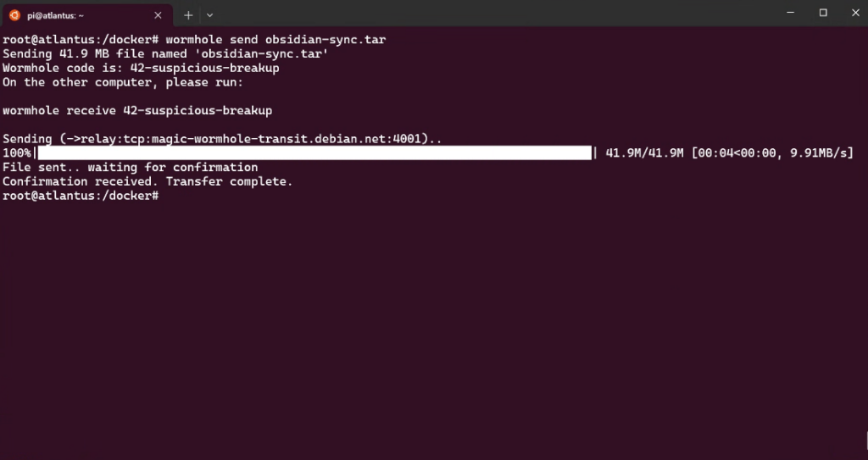Click the white 100% transfer progress bar
868x460 pixels.
[x=314, y=152]
